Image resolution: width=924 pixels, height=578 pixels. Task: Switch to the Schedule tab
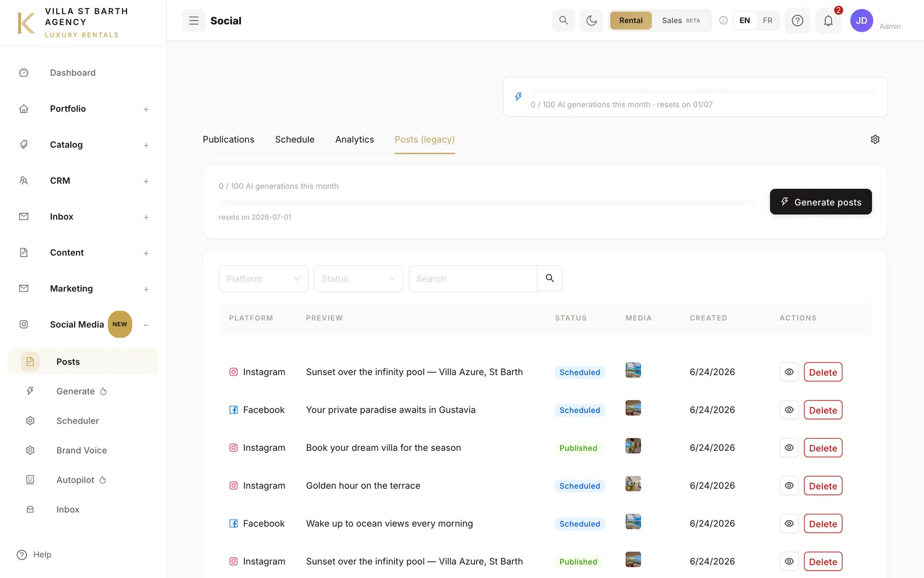[295, 139]
